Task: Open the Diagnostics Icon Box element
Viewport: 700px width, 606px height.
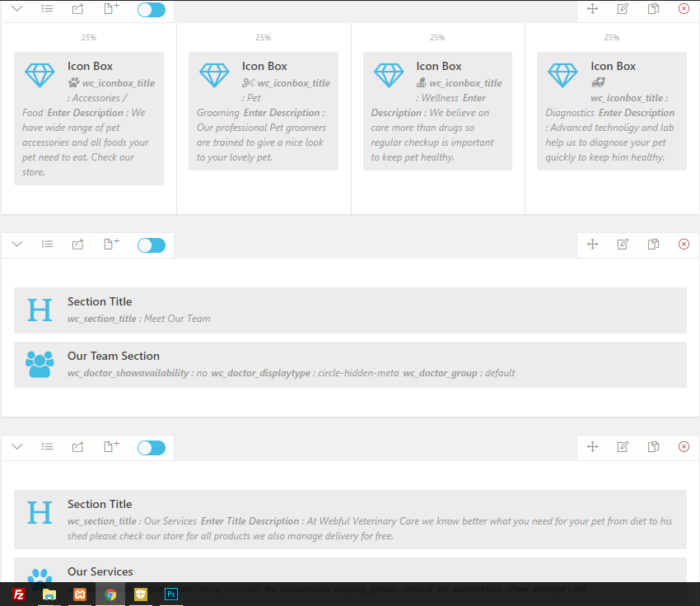Action: 612,111
